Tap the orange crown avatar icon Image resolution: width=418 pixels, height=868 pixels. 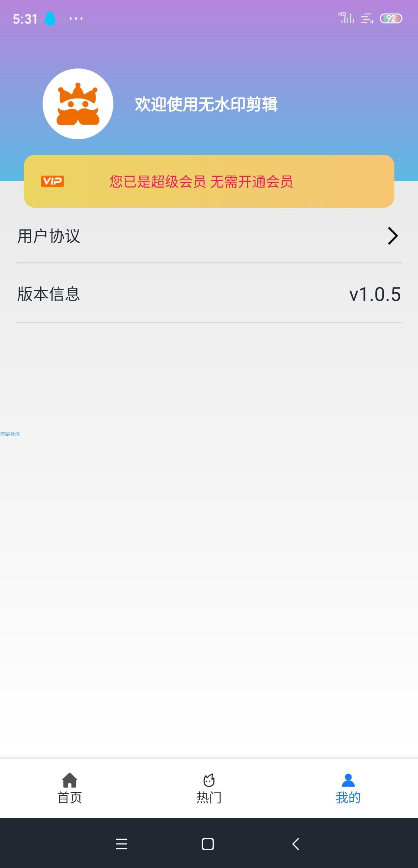pos(78,104)
